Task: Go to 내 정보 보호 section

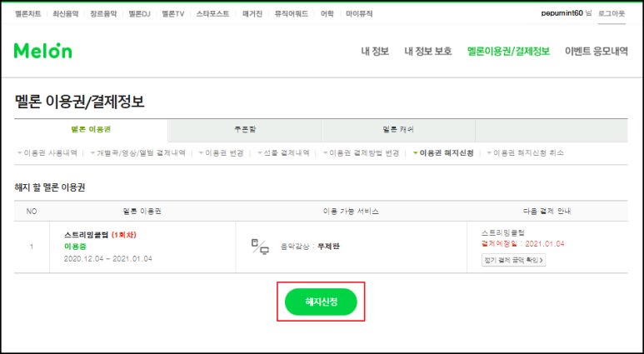Action: 428,51
